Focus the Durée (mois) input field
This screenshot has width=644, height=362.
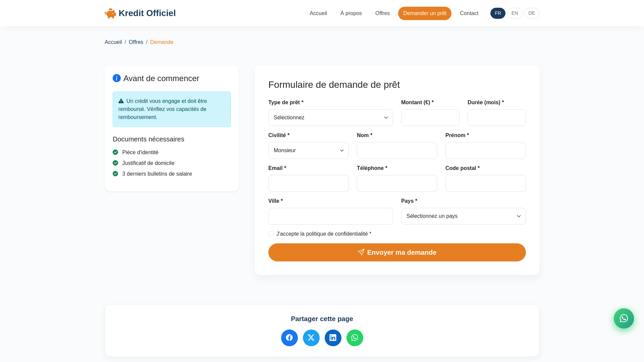pyautogui.click(x=497, y=118)
